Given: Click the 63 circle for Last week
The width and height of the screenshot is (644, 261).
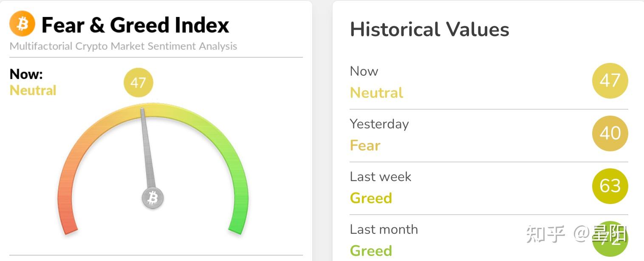Looking at the screenshot, I should [610, 186].
